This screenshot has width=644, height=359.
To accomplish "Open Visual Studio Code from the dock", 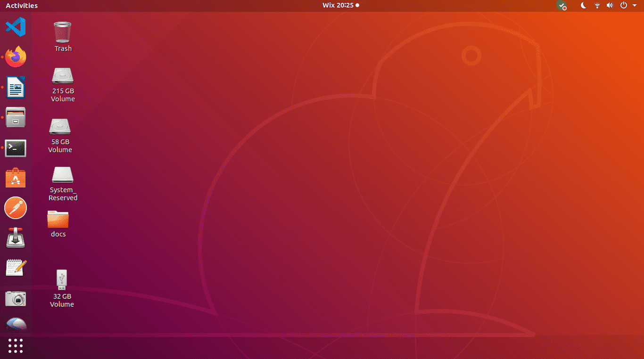I will coord(16,27).
